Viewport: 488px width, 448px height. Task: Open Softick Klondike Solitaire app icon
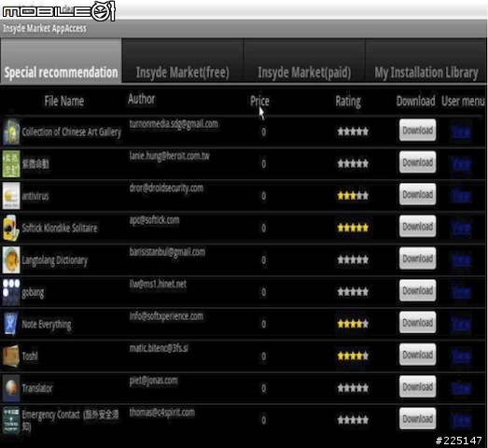pyautogui.click(x=11, y=228)
